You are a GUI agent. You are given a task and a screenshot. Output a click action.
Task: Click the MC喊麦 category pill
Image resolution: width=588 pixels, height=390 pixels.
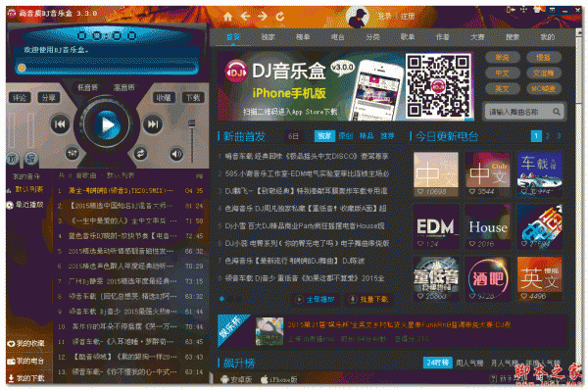coord(543,89)
